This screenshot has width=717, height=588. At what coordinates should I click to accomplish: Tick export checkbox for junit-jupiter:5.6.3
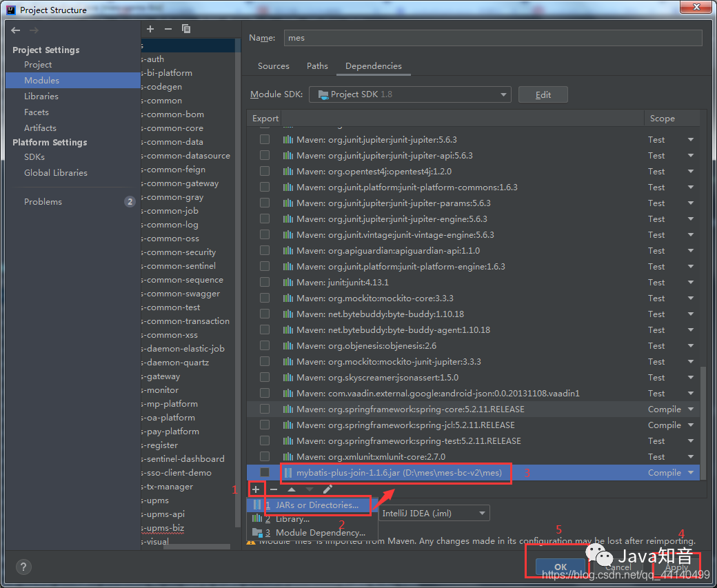[x=265, y=139]
